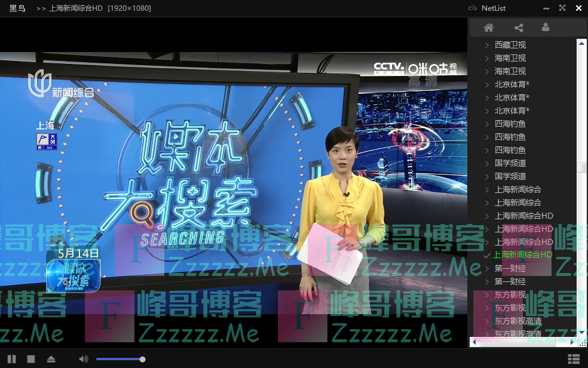
Task: Open the Home tab icon in NetList
Action: 488,27
